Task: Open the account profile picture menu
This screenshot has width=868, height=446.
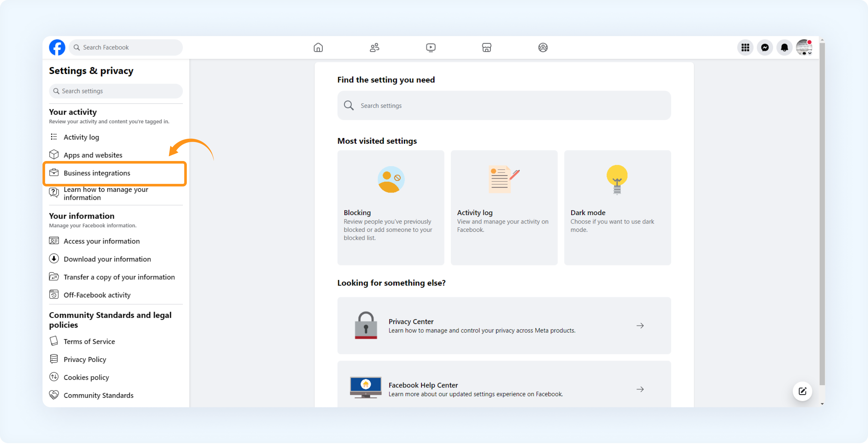Action: point(804,47)
